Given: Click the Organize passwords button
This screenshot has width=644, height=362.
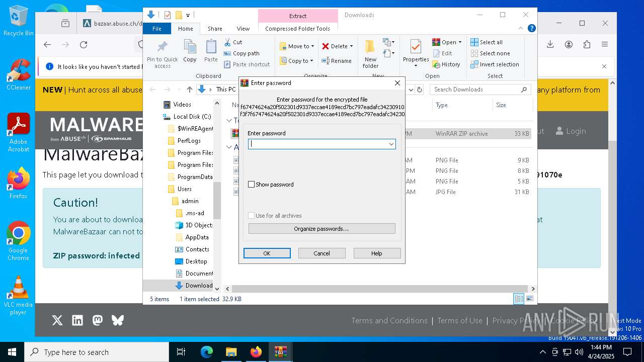Looking at the screenshot, I should click(x=321, y=229).
